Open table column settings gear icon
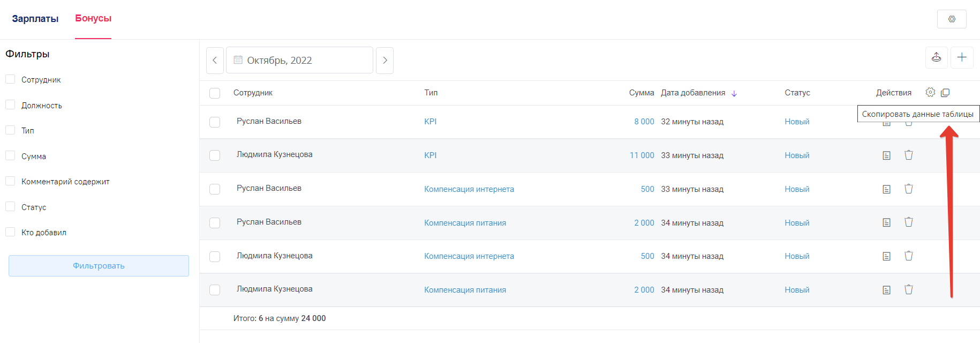This screenshot has width=980, height=343. click(930, 92)
